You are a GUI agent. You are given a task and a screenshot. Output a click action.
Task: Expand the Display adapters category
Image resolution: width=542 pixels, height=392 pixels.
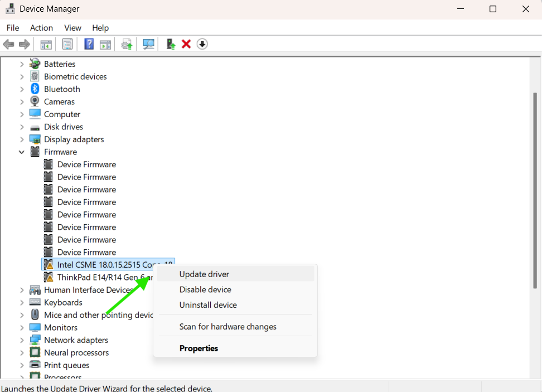(x=22, y=139)
